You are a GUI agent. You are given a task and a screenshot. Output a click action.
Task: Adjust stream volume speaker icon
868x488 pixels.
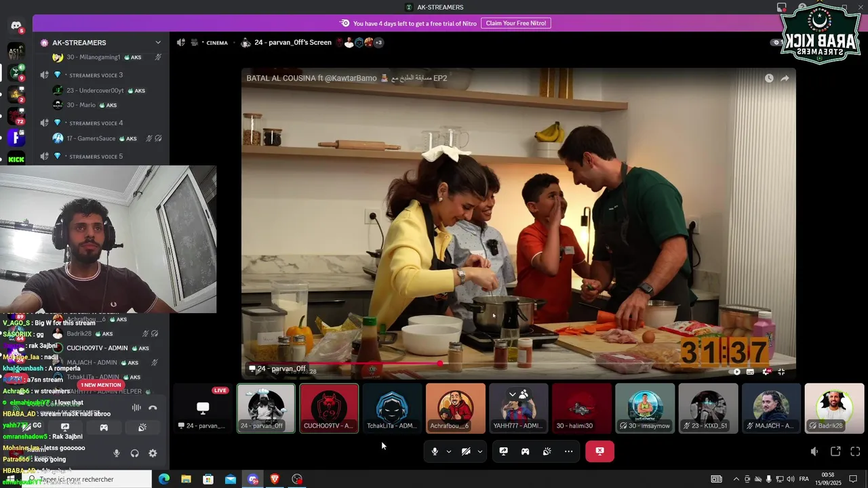(x=814, y=451)
